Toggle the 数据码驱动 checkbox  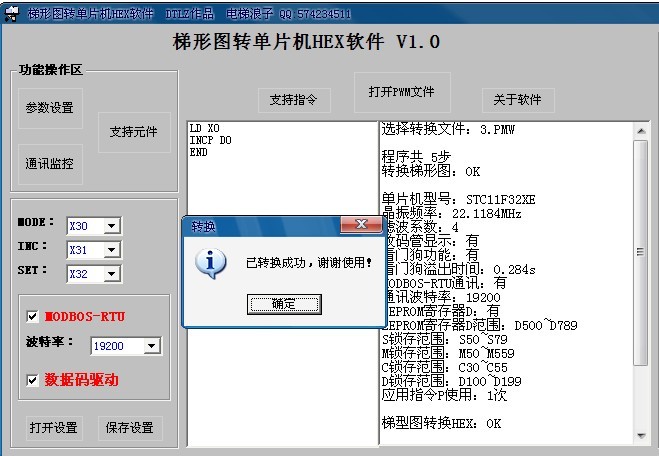pyautogui.click(x=33, y=380)
